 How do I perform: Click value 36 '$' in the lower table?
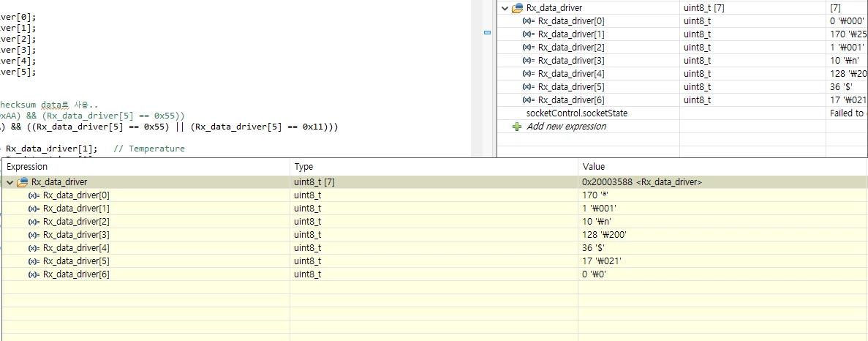tap(594, 248)
